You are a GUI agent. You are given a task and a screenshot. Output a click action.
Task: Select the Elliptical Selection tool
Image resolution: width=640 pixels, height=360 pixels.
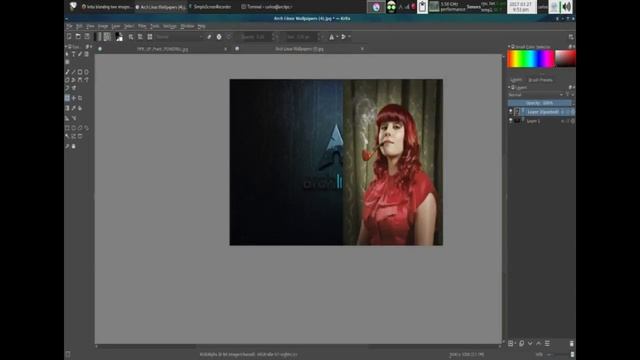(74, 128)
